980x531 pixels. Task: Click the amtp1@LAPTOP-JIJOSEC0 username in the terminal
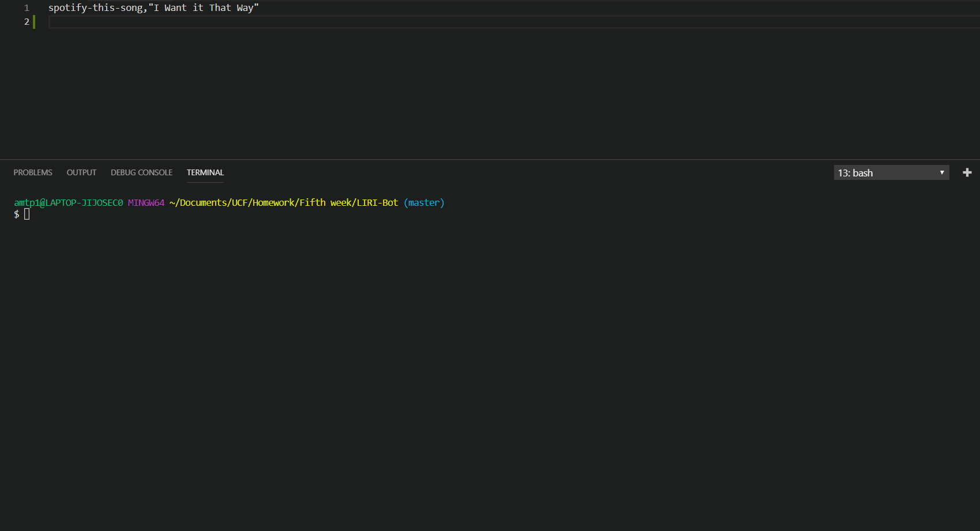click(67, 202)
